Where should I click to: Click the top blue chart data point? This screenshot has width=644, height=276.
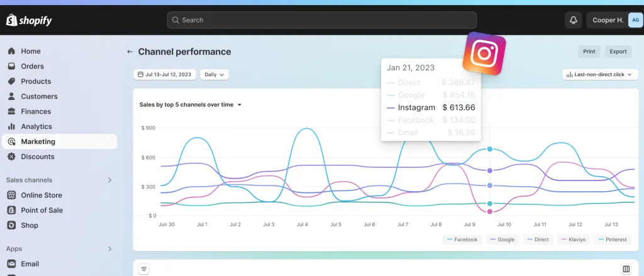[489, 149]
